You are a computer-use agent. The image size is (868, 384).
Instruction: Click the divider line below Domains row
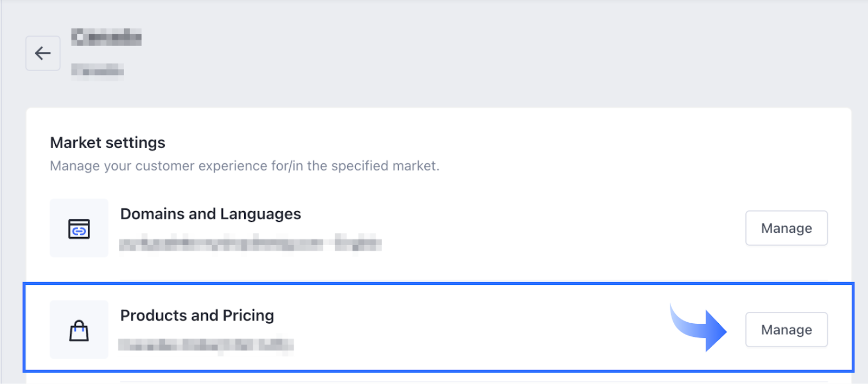[474, 280]
